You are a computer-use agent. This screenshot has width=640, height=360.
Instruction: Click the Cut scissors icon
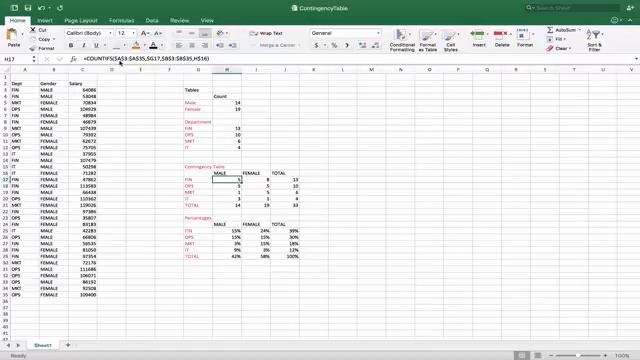(x=33, y=30)
